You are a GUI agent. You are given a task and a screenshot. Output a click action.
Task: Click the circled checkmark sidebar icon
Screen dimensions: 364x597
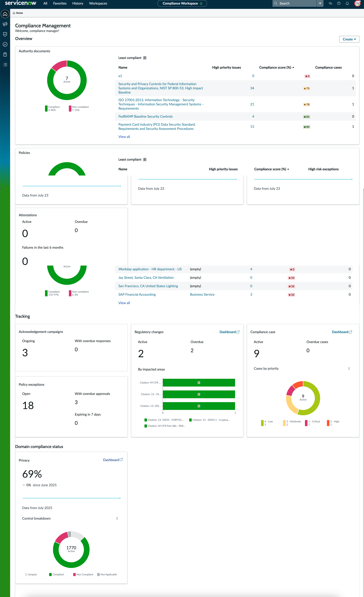pyautogui.click(x=5, y=44)
